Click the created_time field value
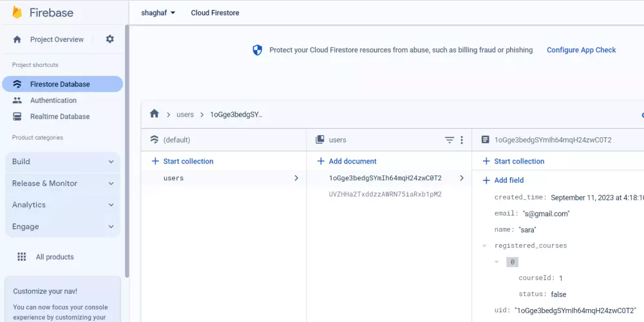The height and width of the screenshot is (322, 644). coord(597,198)
